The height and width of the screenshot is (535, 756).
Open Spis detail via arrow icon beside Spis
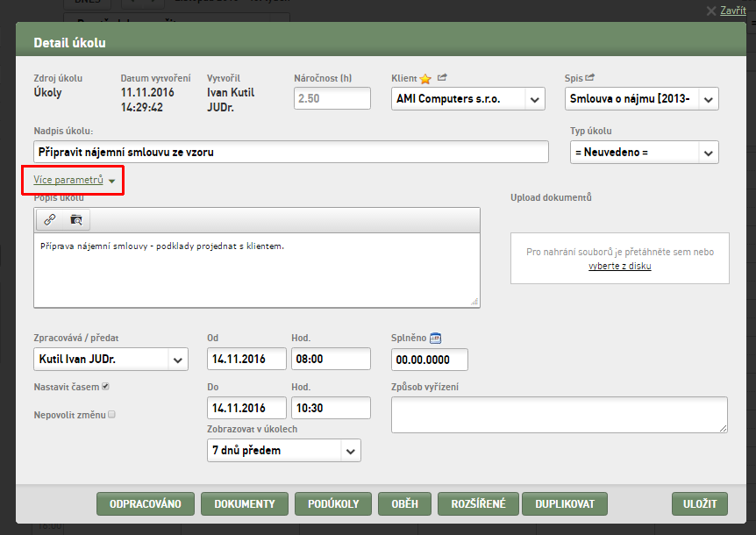(589, 77)
